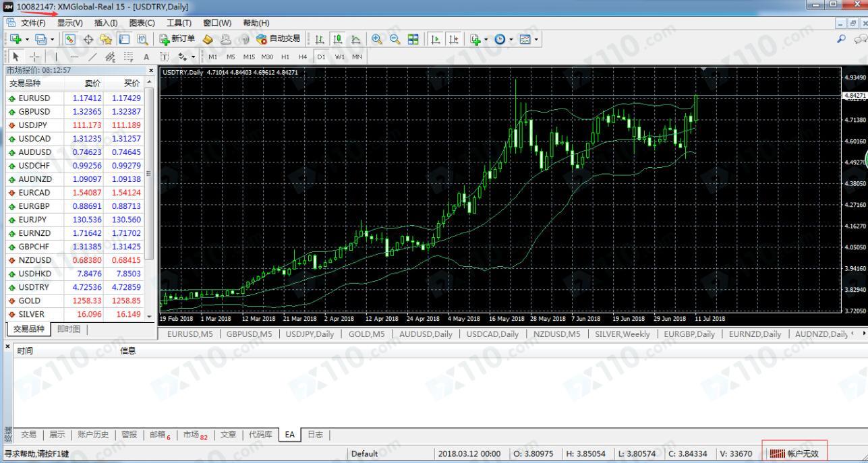The height and width of the screenshot is (463, 868).
Task: Select the USDTRY symbol row
Action: [76, 287]
